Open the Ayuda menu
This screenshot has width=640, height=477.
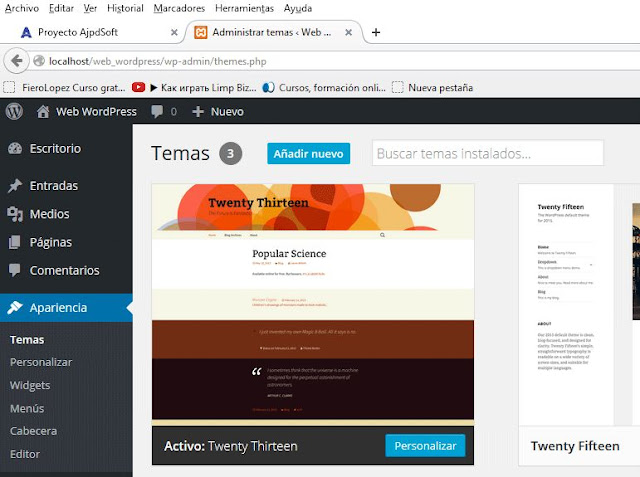coord(298,8)
